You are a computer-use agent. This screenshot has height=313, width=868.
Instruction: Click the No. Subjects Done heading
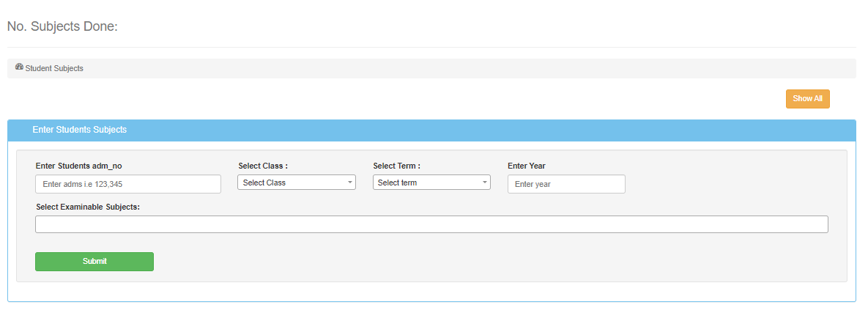62,26
